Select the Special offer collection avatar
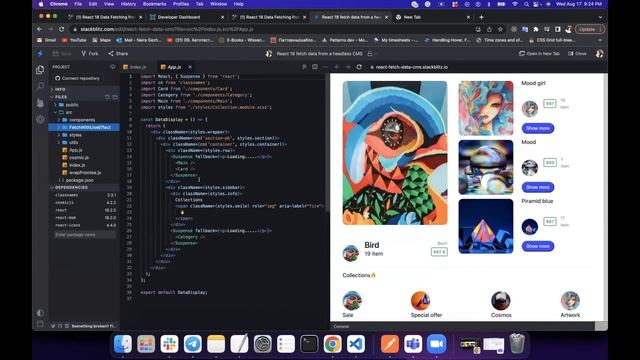The width and height of the screenshot is (640, 360). 420,301
